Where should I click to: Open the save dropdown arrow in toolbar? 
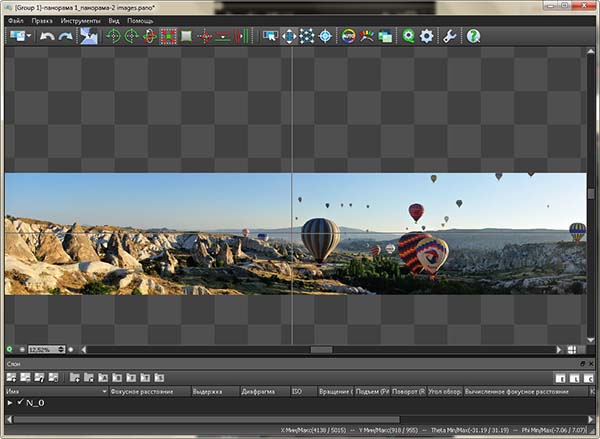tap(31, 36)
